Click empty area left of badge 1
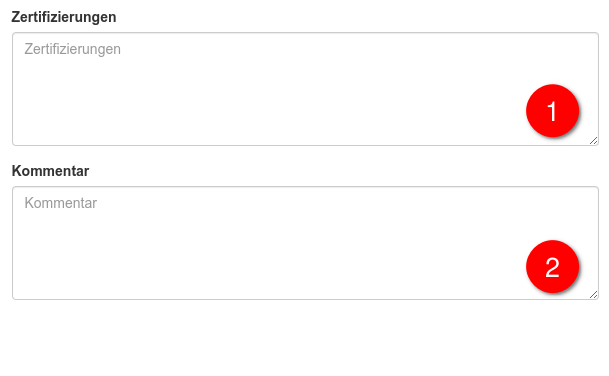This screenshot has height=376, width=609. [272, 111]
